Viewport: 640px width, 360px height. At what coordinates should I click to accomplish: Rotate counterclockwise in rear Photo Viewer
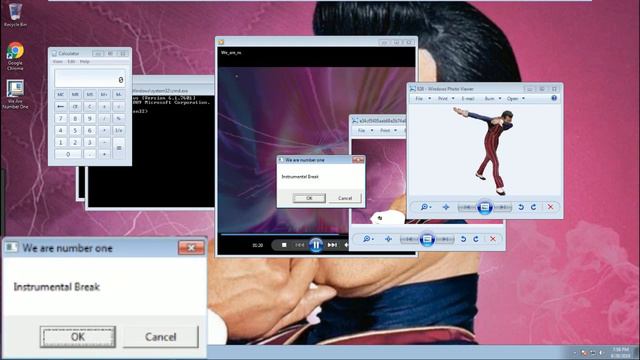(463, 239)
